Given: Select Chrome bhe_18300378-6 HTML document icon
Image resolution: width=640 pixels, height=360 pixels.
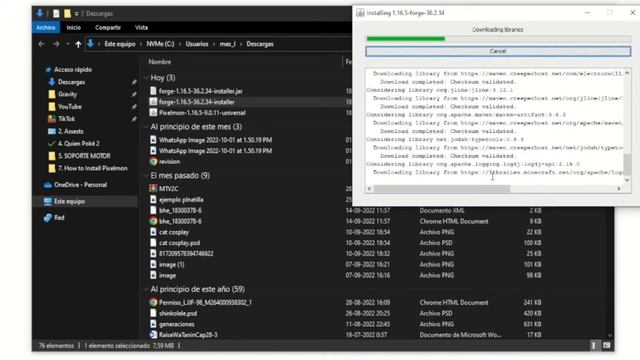Looking at the screenshot, I should click(153, 221).
